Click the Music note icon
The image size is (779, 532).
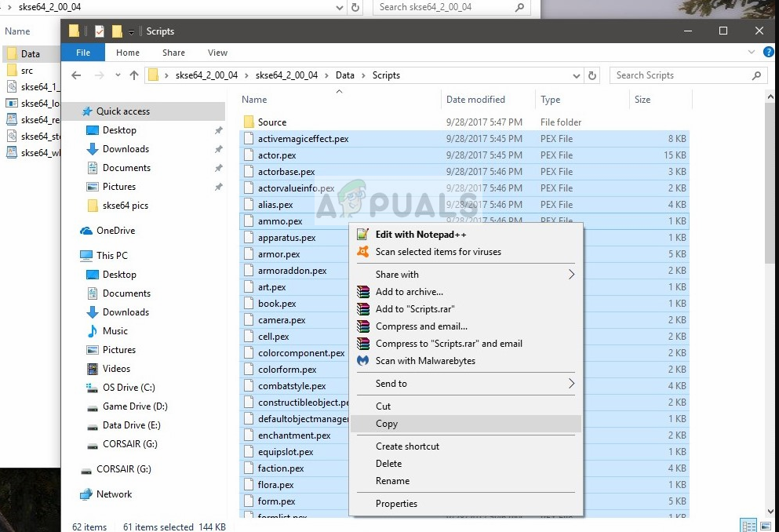pos(93,331)
